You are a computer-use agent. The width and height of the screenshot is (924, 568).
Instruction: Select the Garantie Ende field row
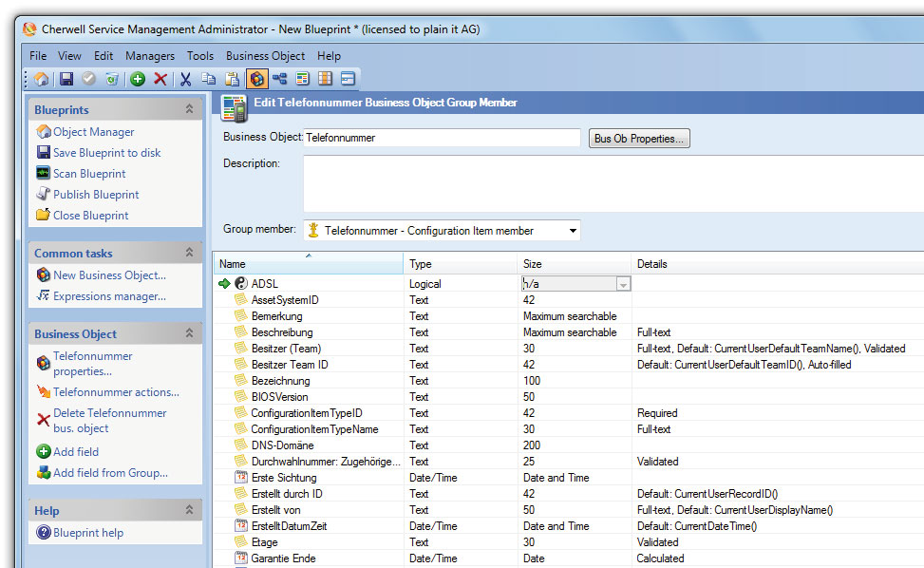pyautogui.click(x=569, y=558)
